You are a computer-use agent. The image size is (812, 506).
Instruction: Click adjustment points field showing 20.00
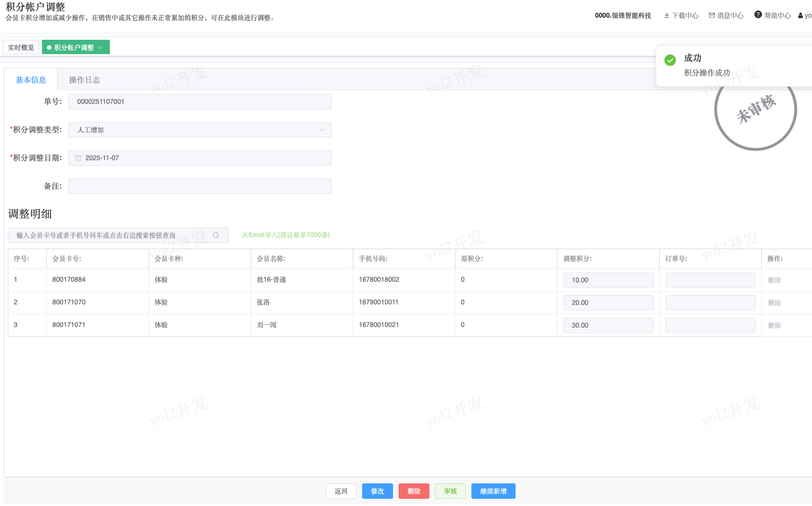608,303
